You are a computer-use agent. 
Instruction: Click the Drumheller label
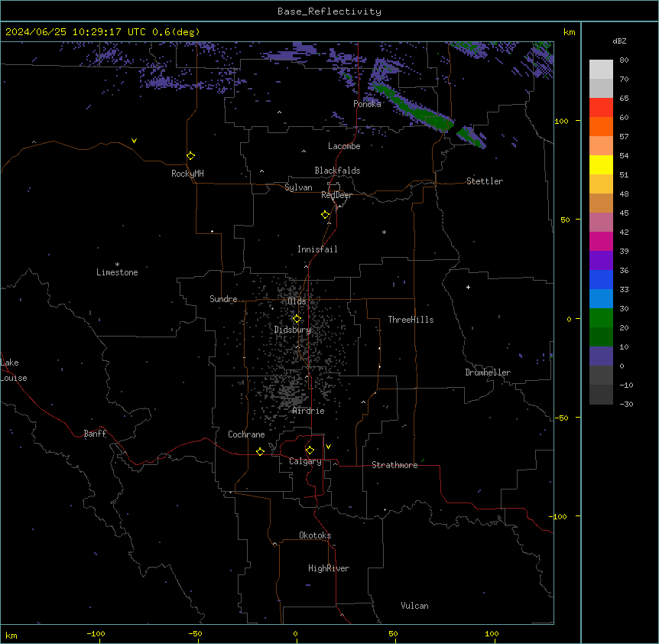(488, 372)
